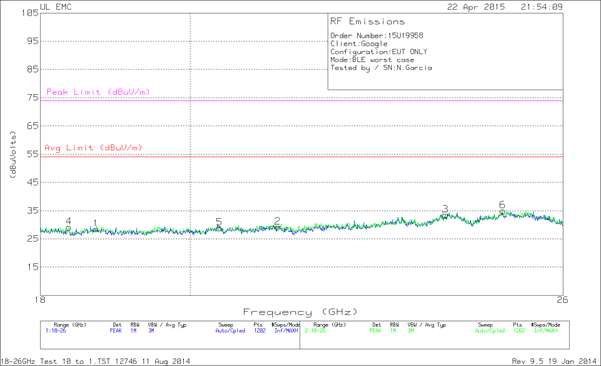This screenshot has height=366, width=601.
Task: Click 'Sweep' header in right table
Action: point(485,325)
